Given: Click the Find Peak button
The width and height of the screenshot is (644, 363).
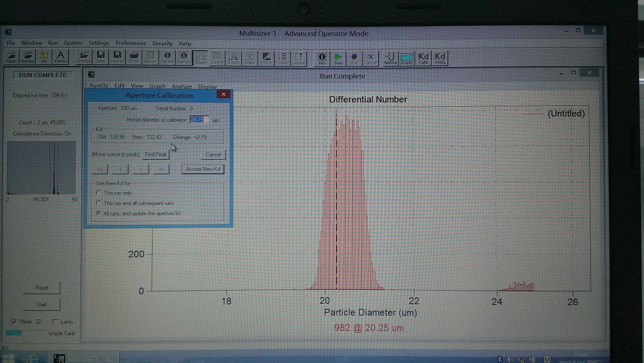Looking at the screenshot, I should pyautogui.click(x=156, y=154).
